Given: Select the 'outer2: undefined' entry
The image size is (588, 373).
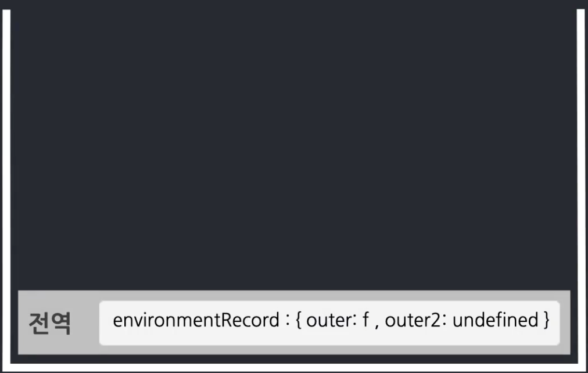Looking at the screenshot, I should (x=461, y=320).
